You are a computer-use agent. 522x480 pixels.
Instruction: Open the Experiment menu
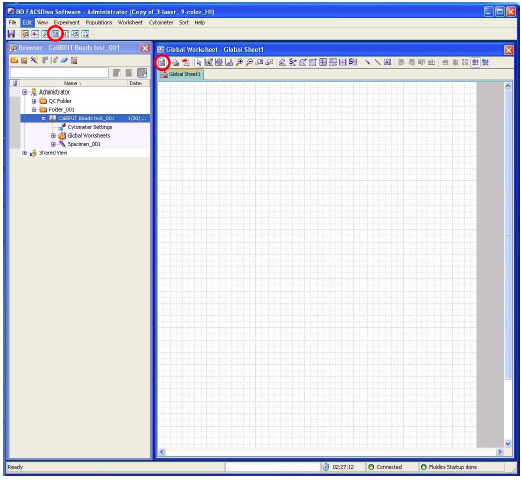[x=67, y=22]
